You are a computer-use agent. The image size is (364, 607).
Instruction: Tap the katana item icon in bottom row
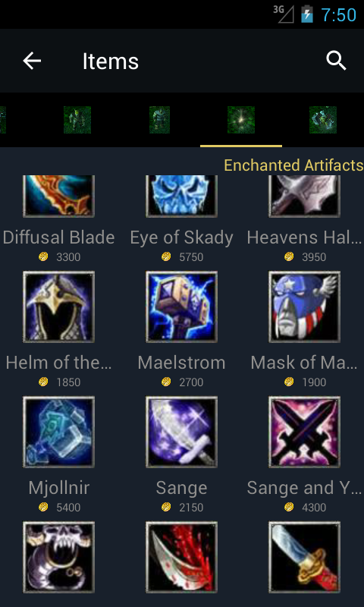[x=304, y=558]
